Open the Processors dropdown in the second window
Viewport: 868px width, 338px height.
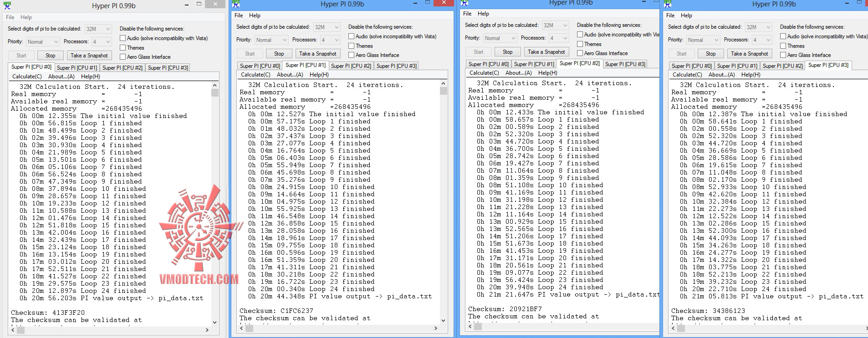pos(330,40)
